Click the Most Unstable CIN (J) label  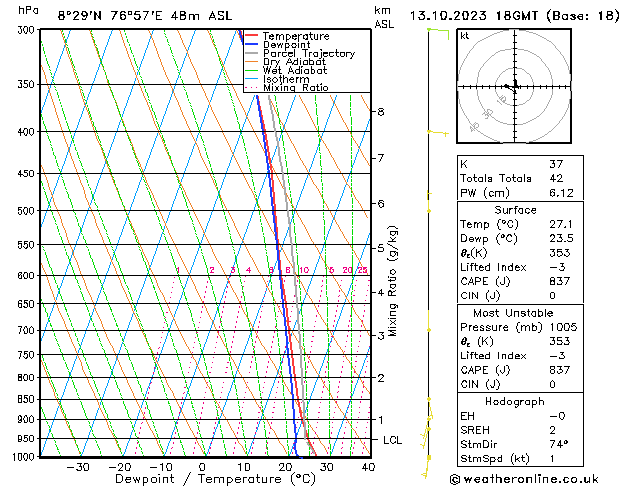(480, 385)
